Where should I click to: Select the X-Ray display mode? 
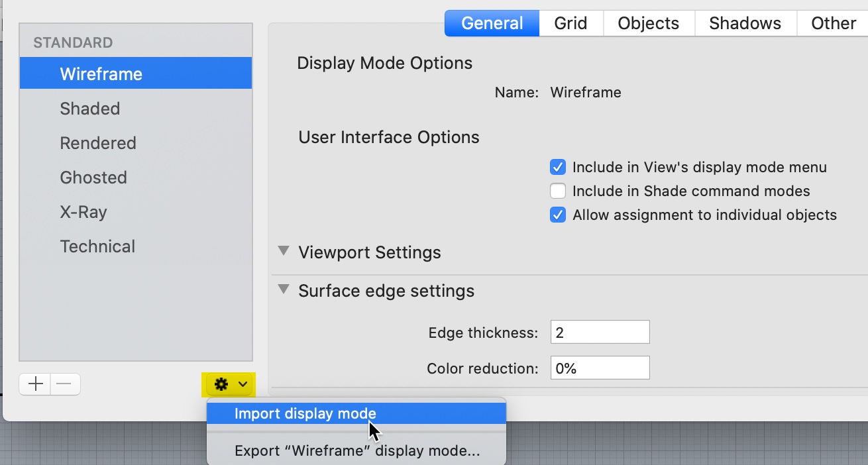coord(136,212)
